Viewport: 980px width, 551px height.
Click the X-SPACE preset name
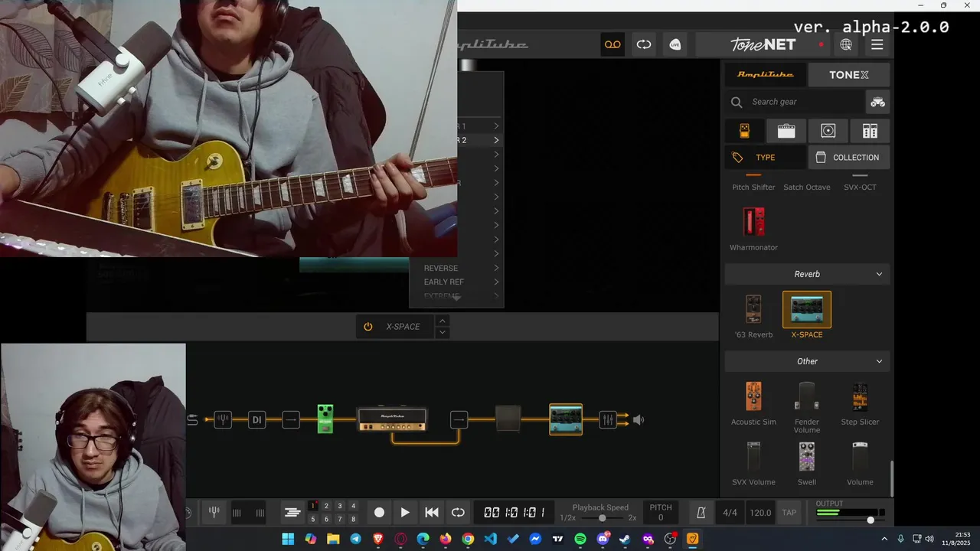point(403,327)
